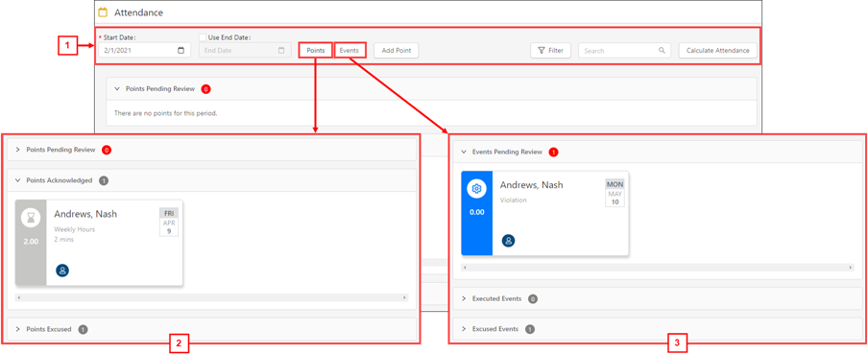Image resolution: width=868 pixels, height=354 pixels.
Task: Click the count badge next to Points Excused
Action: click(83, 329)
